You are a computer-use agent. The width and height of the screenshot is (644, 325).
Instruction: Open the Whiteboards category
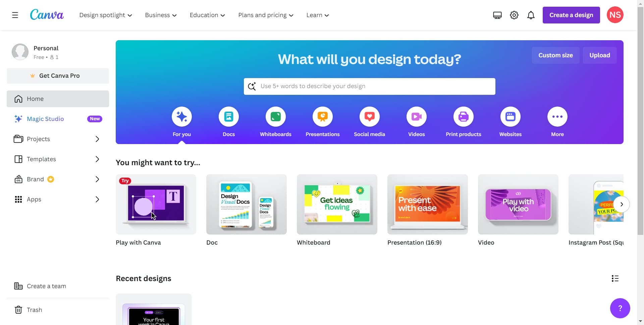(275, 117)
